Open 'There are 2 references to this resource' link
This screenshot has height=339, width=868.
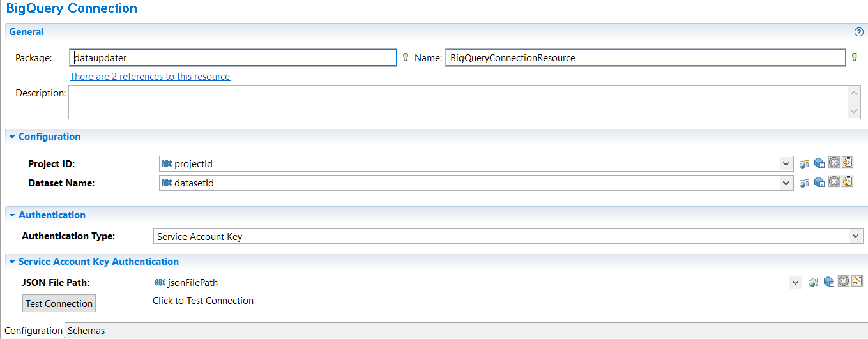pos(150,77)
